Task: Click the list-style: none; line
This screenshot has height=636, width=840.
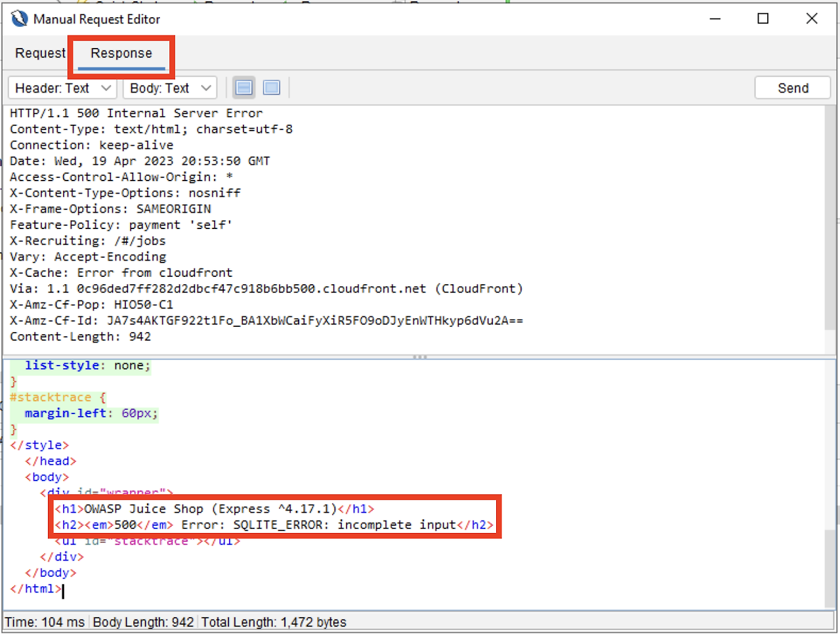Action: click(87, 366)
